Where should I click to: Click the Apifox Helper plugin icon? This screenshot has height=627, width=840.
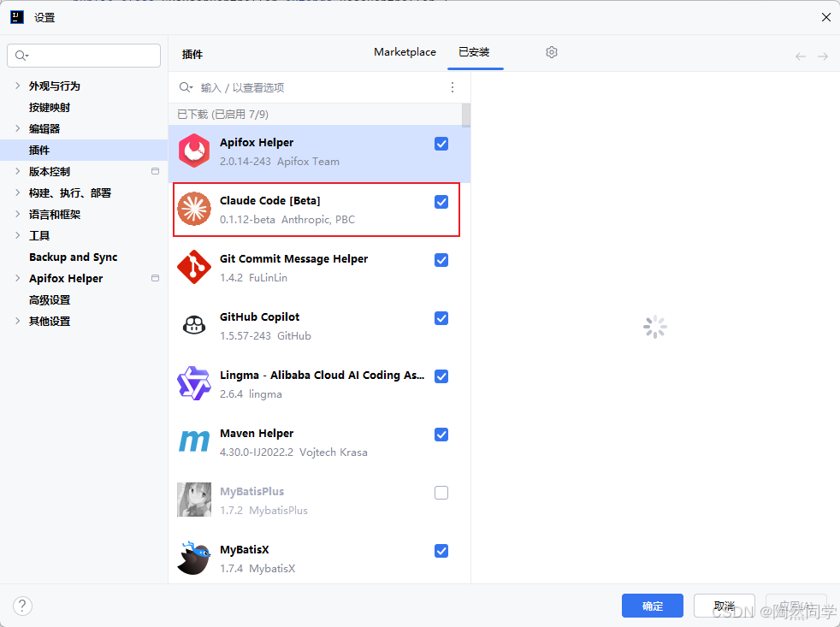point(194,151)
